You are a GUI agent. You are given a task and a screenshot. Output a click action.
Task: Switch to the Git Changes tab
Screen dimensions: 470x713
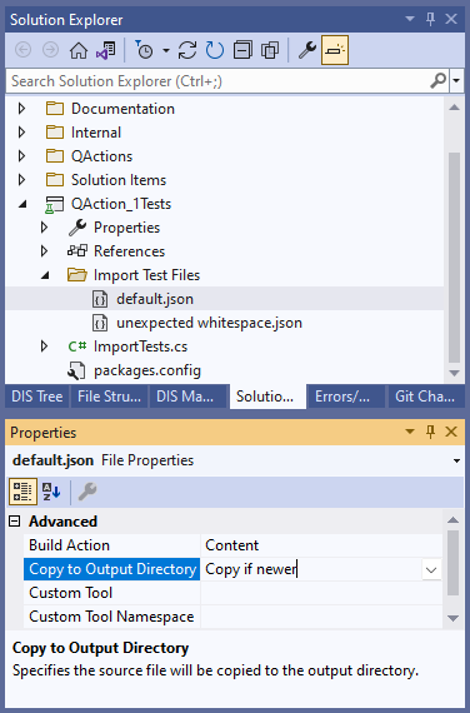425,397
